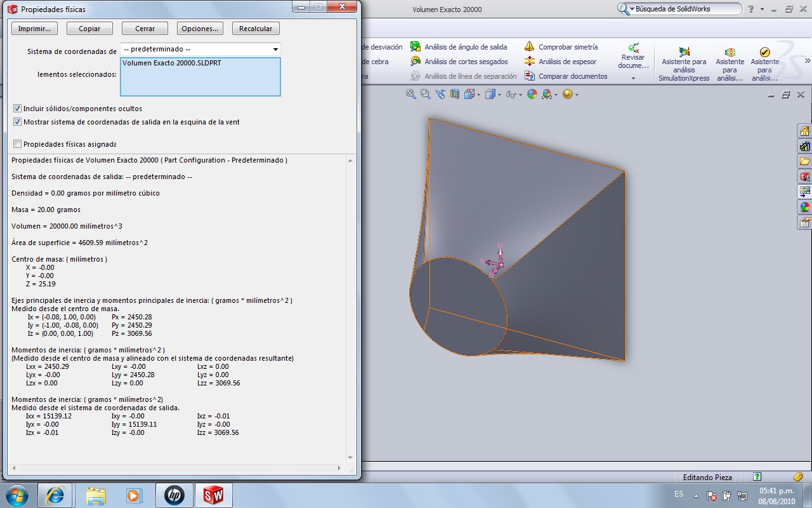The width and height of the screenshot is (812, 508).
Task: Enable Propiedades físicas asignadas checkbox
Action: 17,144
